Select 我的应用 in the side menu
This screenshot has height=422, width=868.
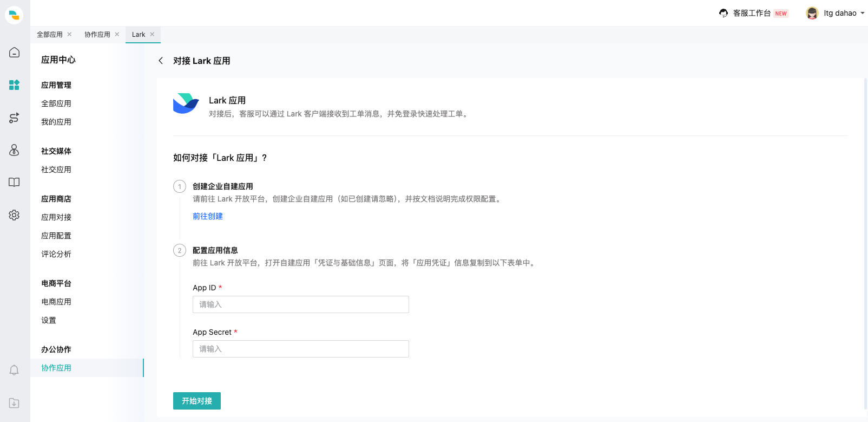tap(56, 122)
